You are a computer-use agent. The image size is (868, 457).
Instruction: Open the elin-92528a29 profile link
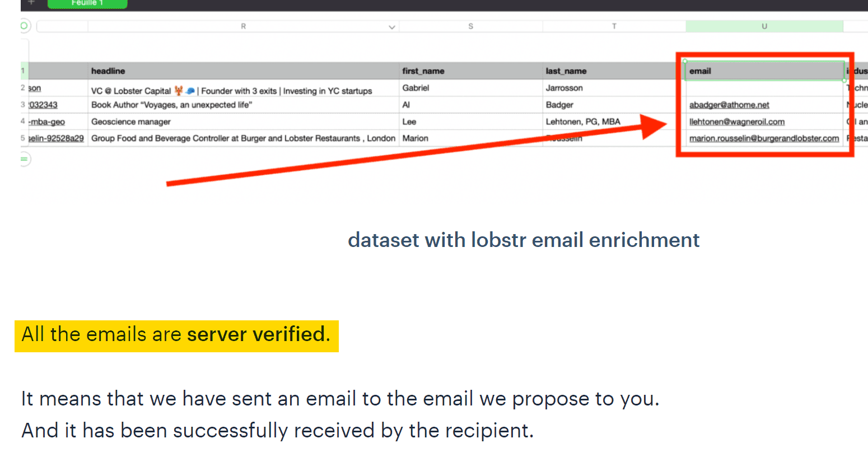coord(56,138)
